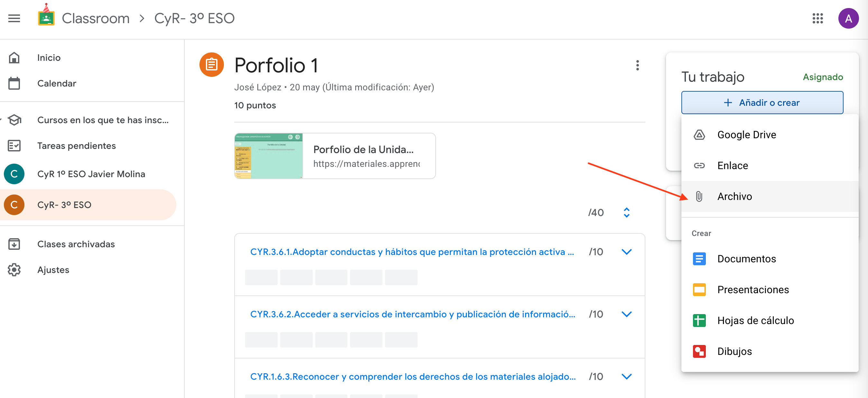Click the Calendar sidebar icon

[x=14, y=83]
